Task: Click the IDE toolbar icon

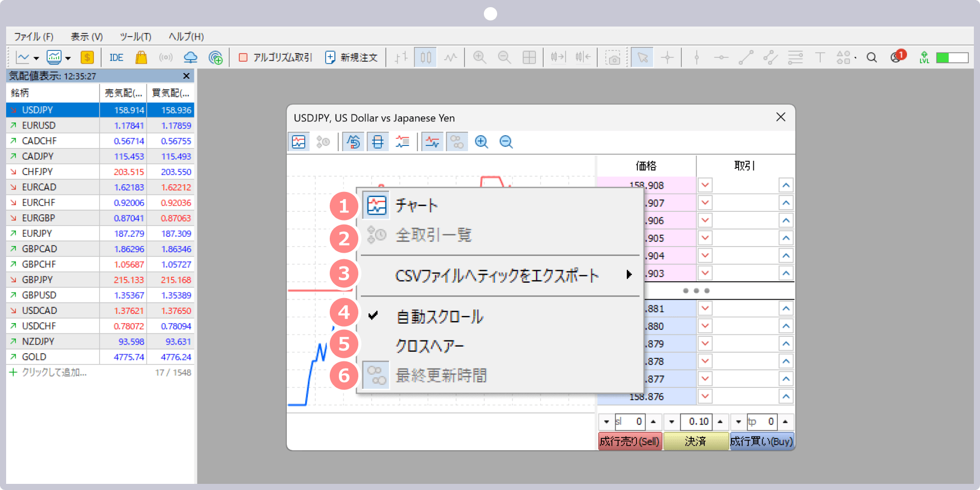Action: (116, 58)
